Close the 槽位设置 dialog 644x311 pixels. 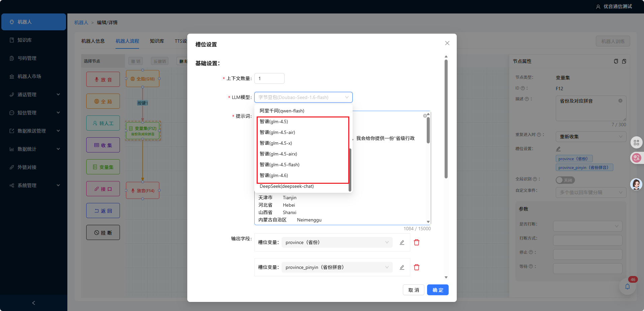447,43
